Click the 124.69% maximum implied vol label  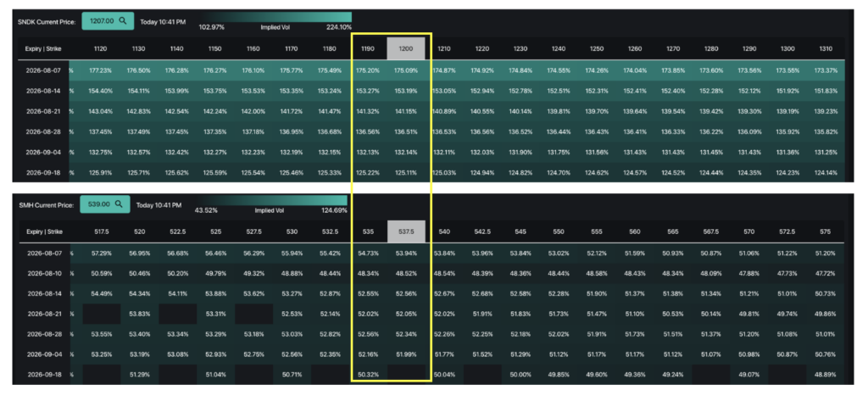pos(334,210)
